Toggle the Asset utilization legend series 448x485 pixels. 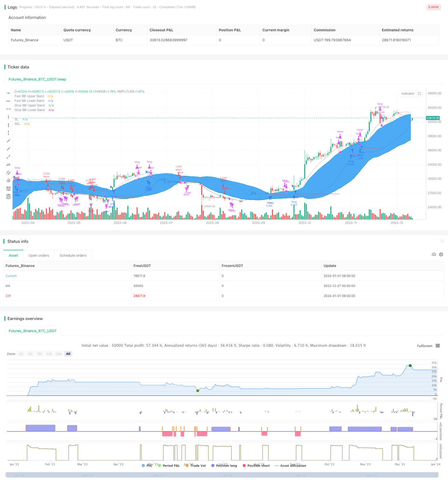point(291,465)
